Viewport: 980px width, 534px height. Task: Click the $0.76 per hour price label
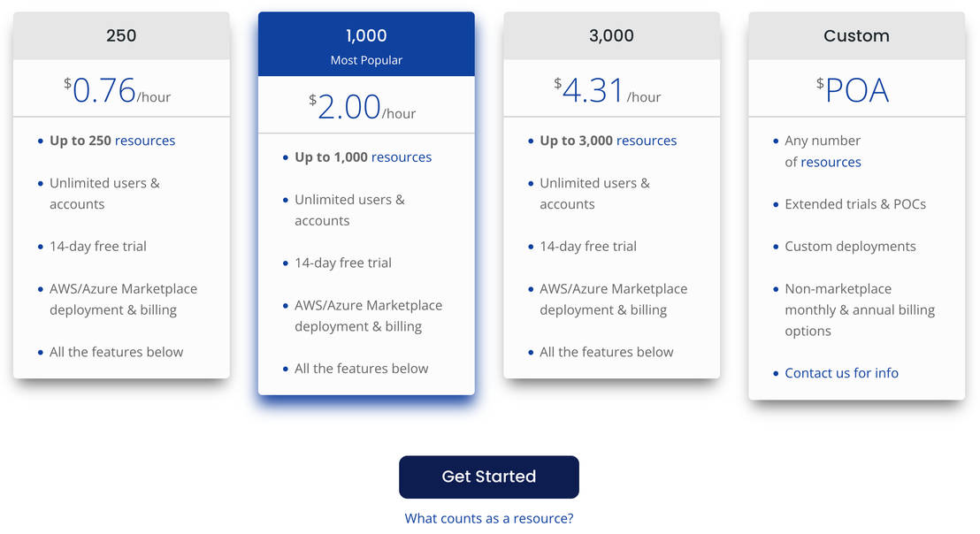pyautogui.click(x=121, y=90)
